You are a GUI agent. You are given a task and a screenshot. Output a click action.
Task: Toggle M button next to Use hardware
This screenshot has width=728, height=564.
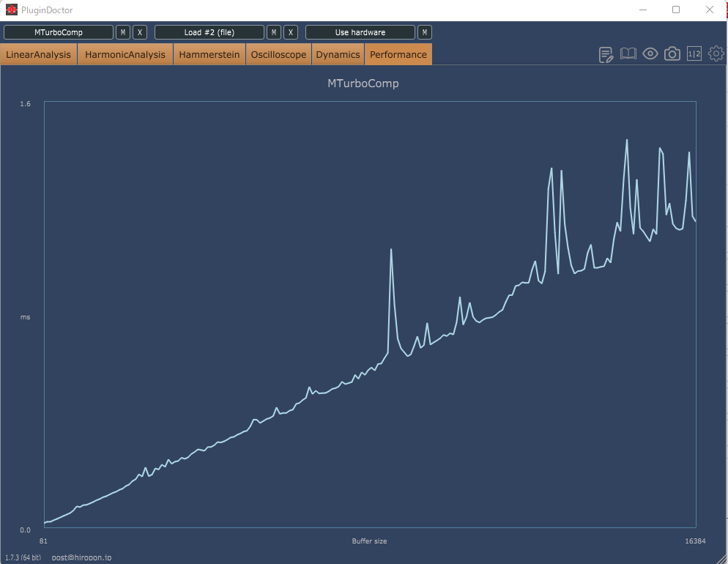click(x=424, y=32)
